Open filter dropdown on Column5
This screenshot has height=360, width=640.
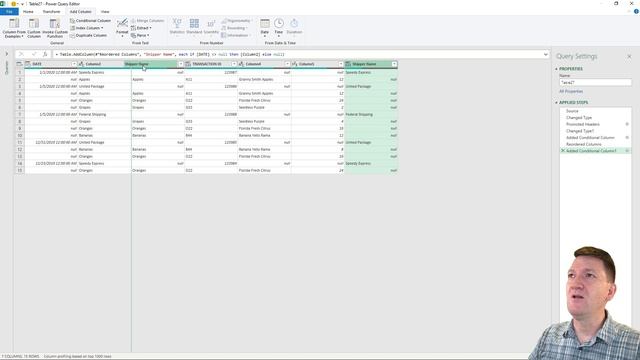341,64
